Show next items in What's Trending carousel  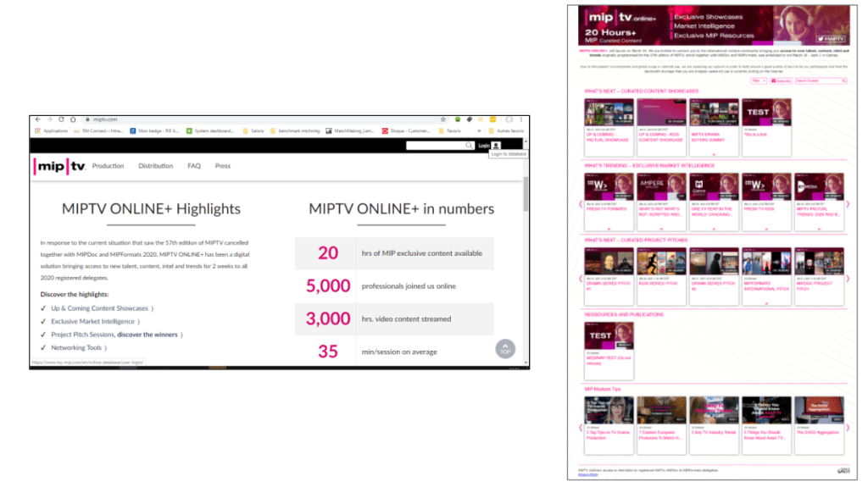coord(847,204)
